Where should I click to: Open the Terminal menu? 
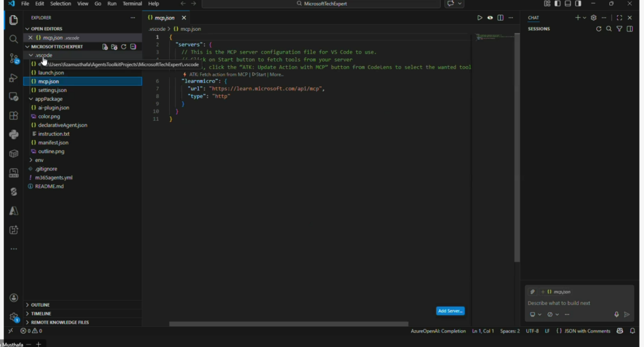[132, 4]
